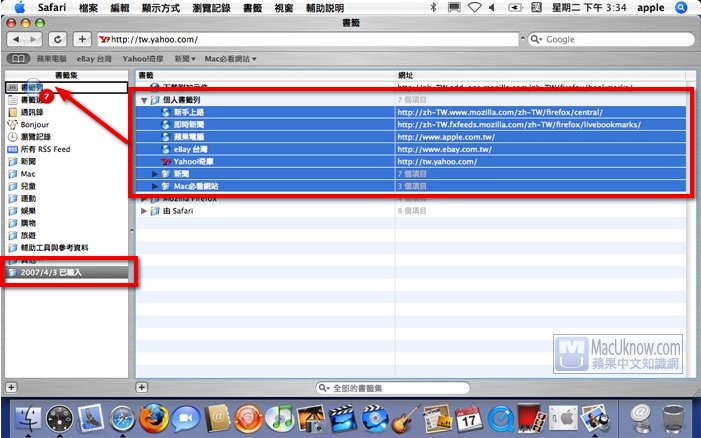Open the 書籤 menu in the menu bar
The image size is (701, 438).
pyautogui.click(x=253, y=8)
